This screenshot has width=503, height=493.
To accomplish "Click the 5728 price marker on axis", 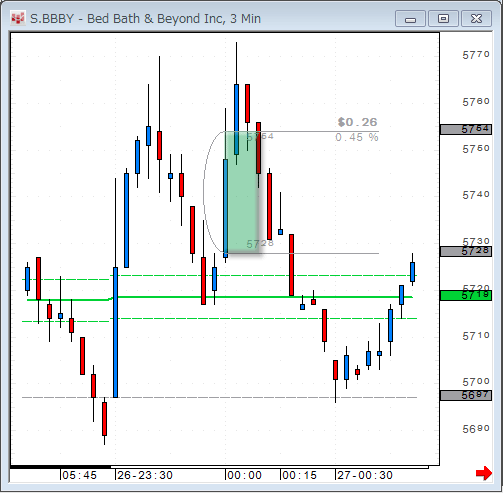I will [466, 251].
